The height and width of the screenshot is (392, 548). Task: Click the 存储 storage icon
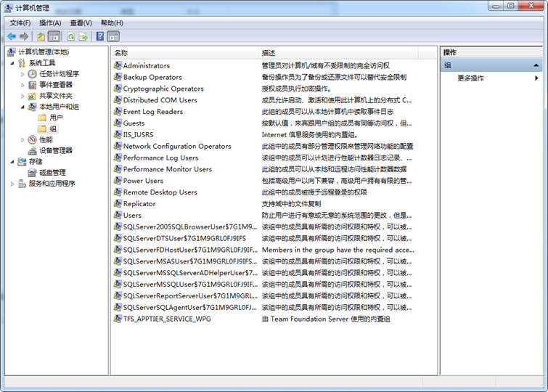pyautogui.click(x=22, y=162)
